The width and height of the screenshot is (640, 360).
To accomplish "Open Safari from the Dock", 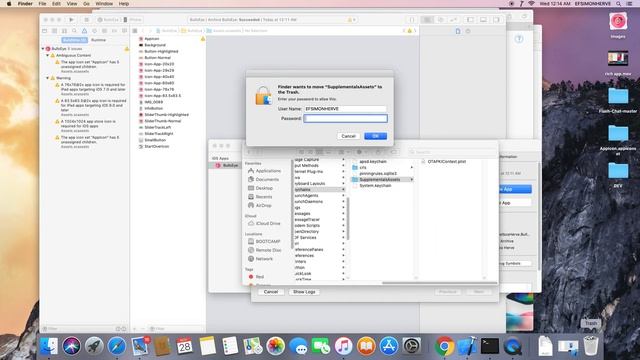I will pyautogui.click(x=117, y=346).
